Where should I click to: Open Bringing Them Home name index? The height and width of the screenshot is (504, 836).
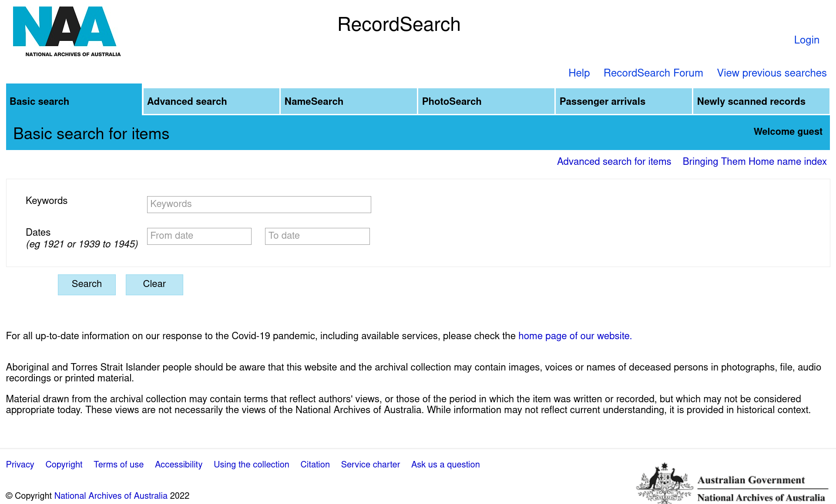pos(754,162)
